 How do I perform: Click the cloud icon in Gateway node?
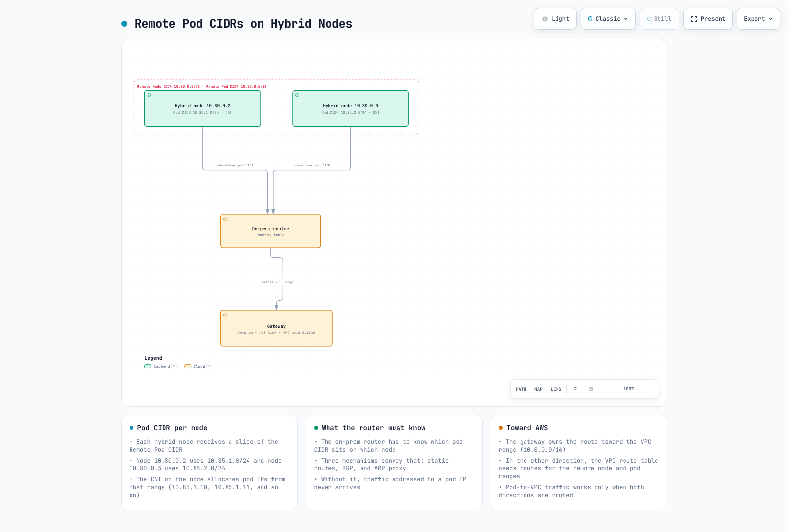[225, 315]
